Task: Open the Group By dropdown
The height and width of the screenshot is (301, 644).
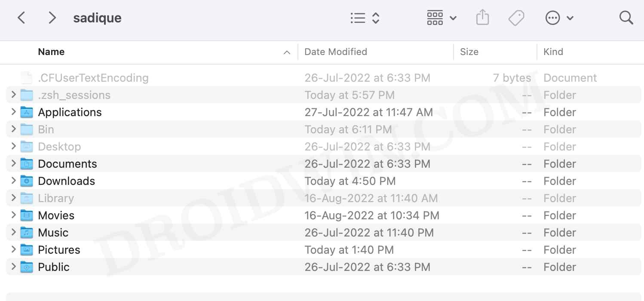Action: click(x=441, y=18)
